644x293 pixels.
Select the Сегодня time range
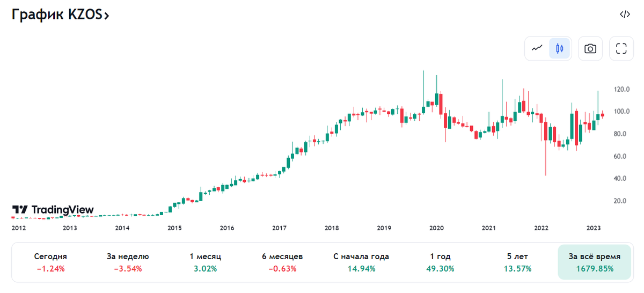point(50,262)
